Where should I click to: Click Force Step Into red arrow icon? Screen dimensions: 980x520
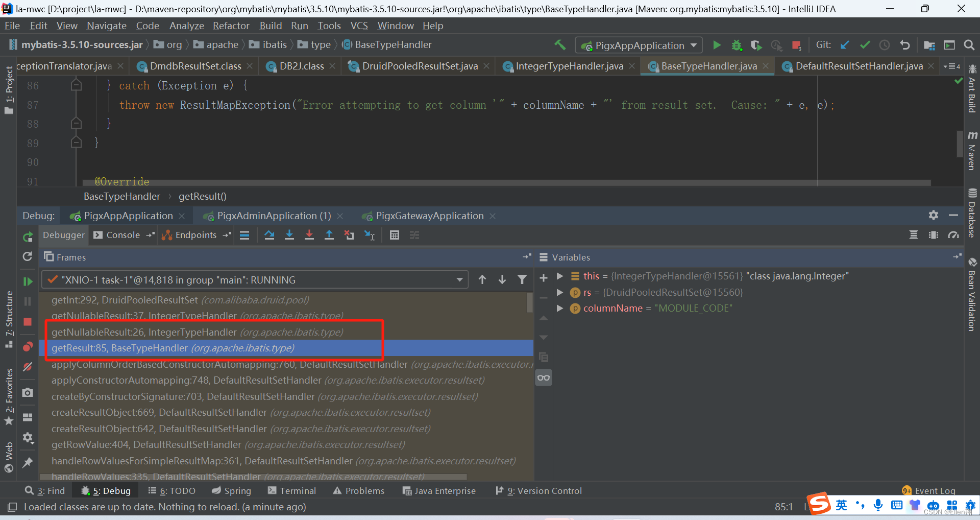click(309, 235)
